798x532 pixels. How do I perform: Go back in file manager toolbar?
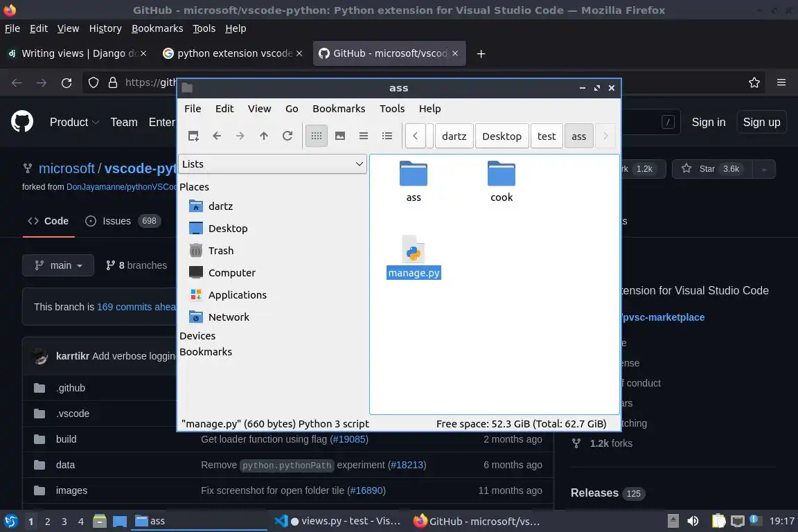coord(217,136)
